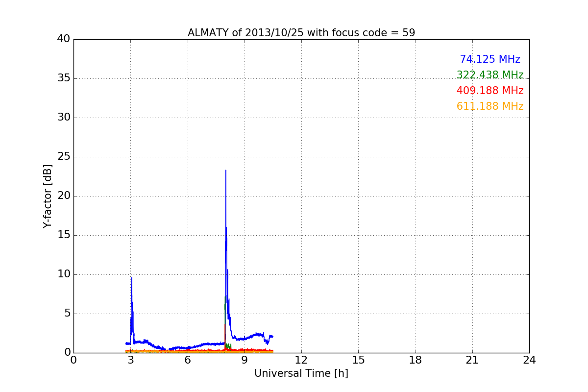Click x-axis tick label 18

coord(416,360)
